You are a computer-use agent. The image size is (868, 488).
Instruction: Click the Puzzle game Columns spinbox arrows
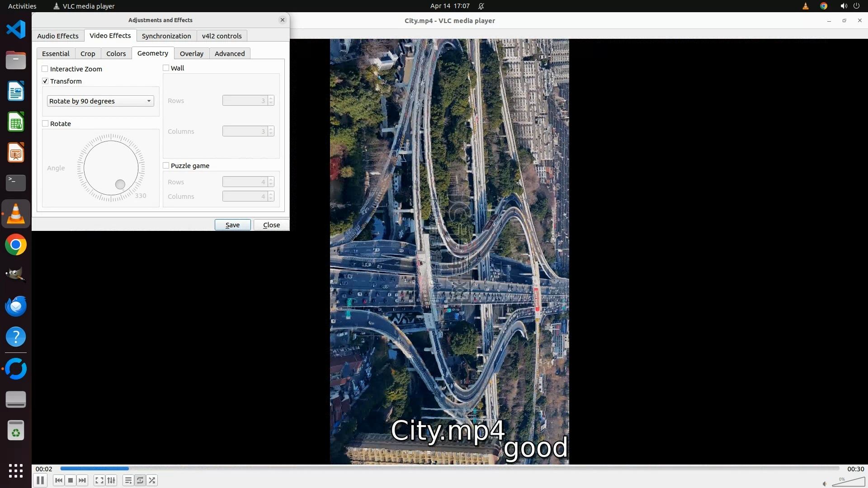click(x=271, y=197)
